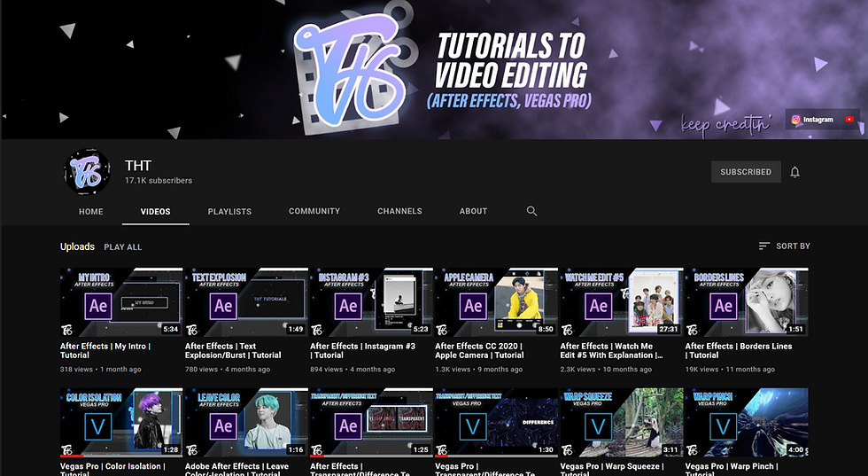Screen dimensions: 868x476
Task: Open the Apple Camera video thumbnail
Action: click(497, 302)
